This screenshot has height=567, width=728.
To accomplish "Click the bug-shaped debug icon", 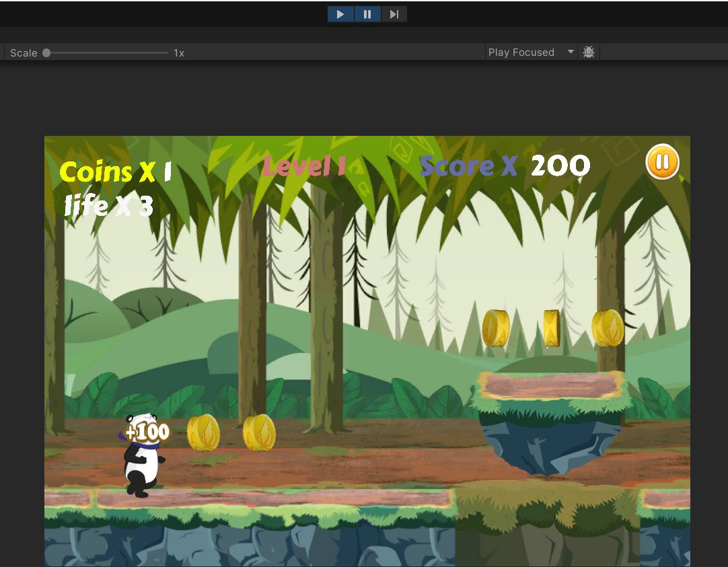I will tap(589, 52).
